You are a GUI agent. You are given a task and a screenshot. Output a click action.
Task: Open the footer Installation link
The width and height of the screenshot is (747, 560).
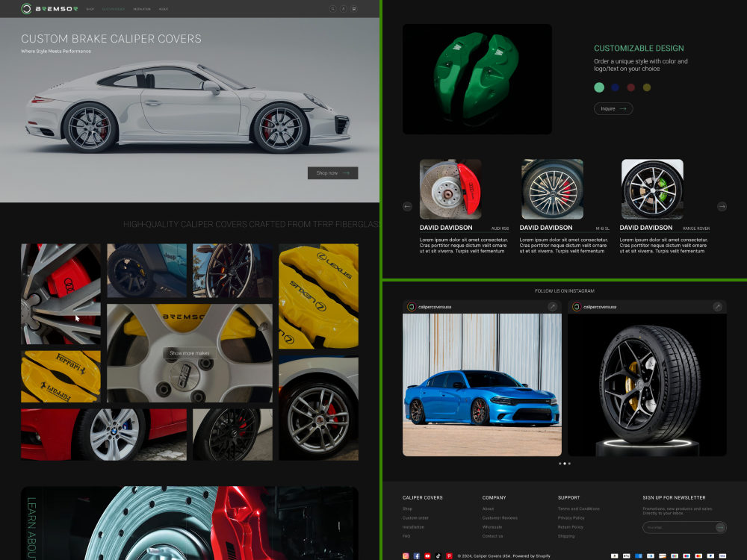[414, 526]
